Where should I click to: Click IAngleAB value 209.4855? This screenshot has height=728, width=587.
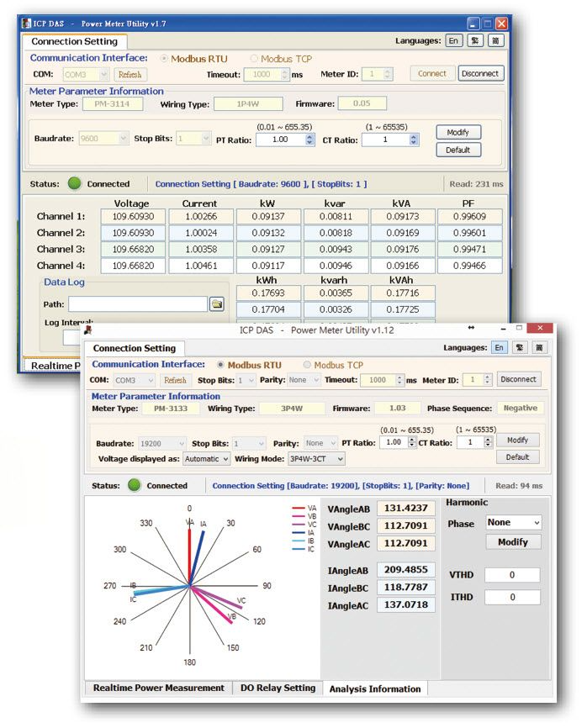406,570
